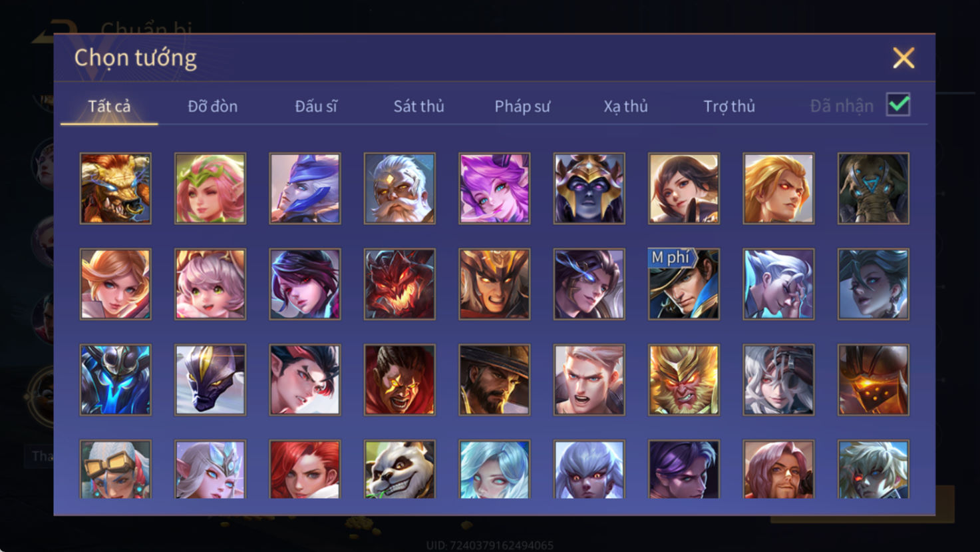Switch to the Đỡ đòn tab
This screenshot has height=552, width=980.
coord(212,106)
